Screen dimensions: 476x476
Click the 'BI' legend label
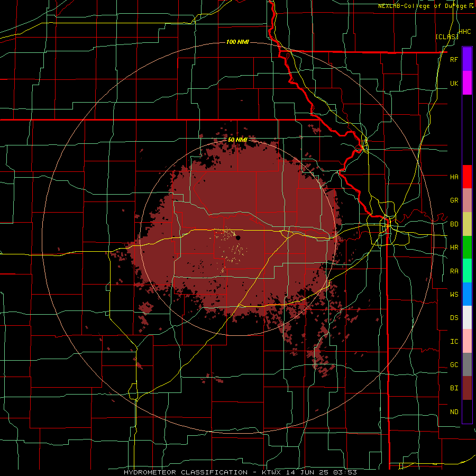click(454, 388)
